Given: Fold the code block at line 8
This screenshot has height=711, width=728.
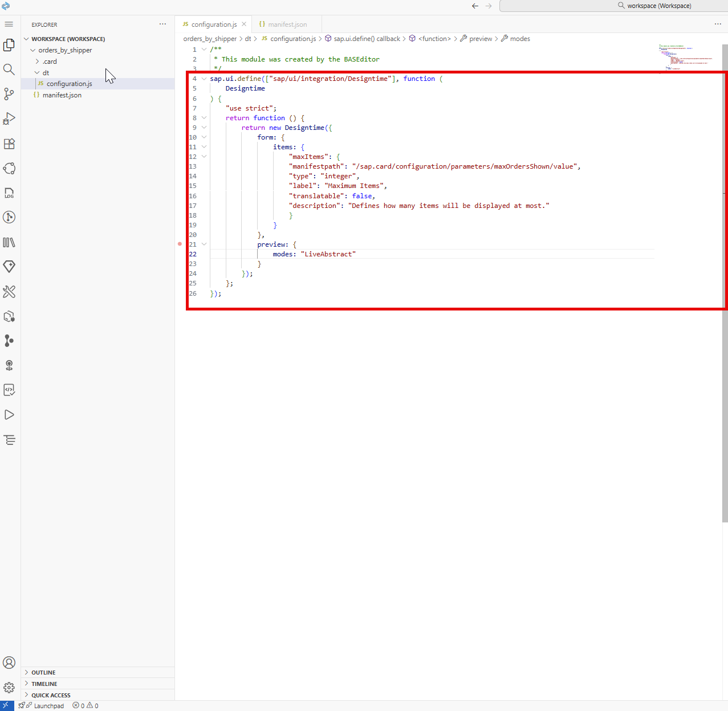Looking at the screenshot, I should [204, 118].
